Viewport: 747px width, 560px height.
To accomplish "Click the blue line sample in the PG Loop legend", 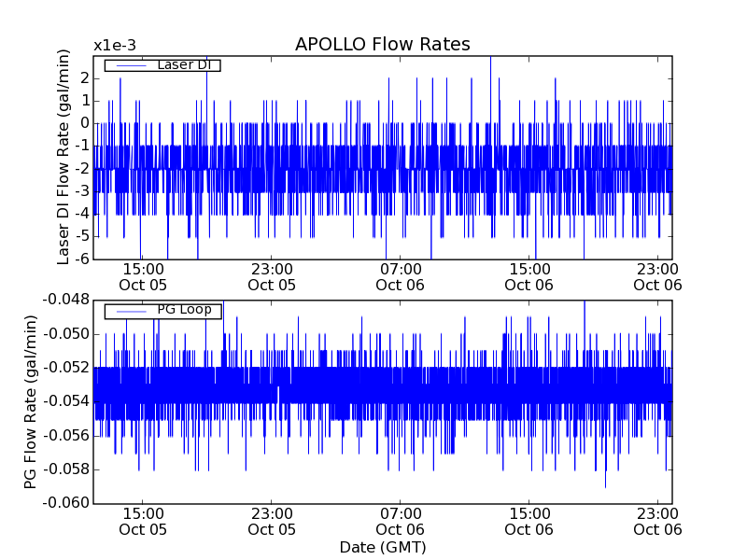I will [x=129, y=311].
